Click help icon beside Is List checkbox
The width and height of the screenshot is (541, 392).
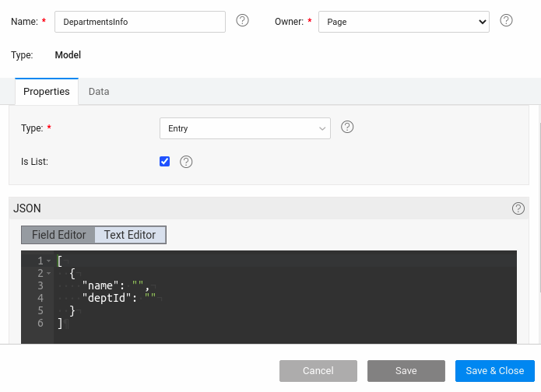point(186,162)
